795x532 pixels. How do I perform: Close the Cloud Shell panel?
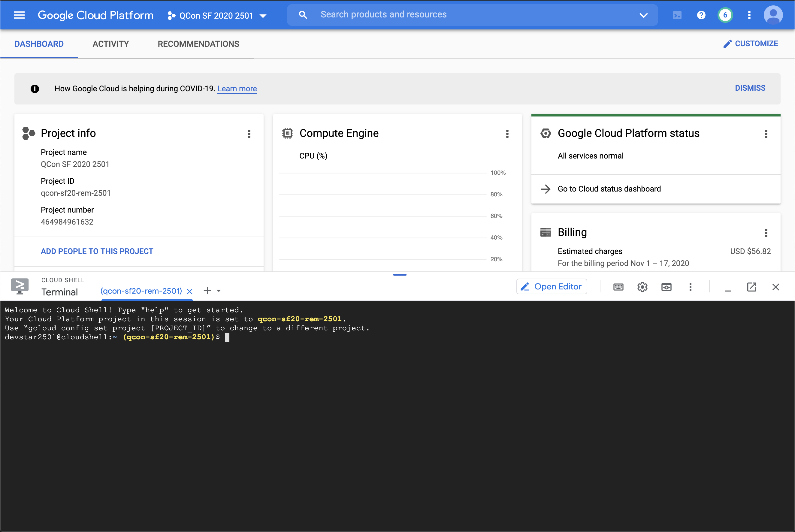pos(775,287)
